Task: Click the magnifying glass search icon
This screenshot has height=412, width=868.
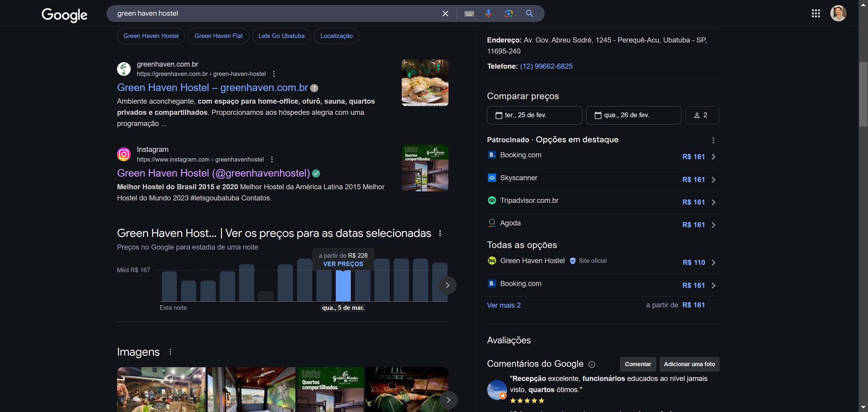Action: [529, 14]
